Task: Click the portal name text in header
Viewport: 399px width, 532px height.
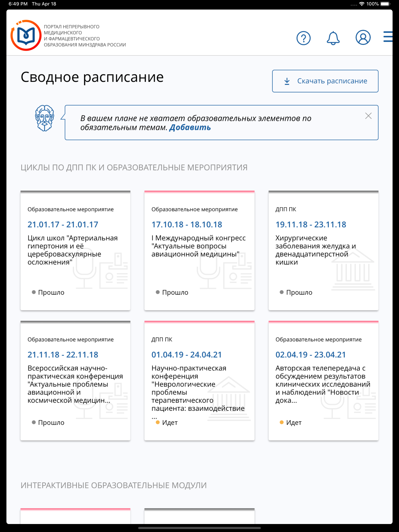Action: tap(85, 36)
